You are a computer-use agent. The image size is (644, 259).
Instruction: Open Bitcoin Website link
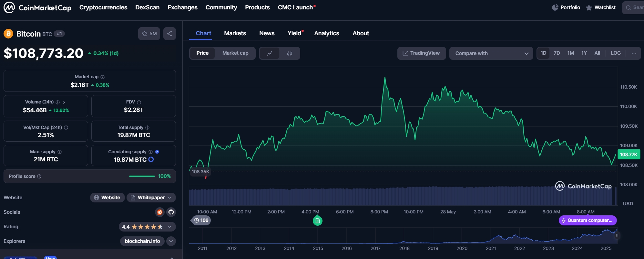(107, 198)
